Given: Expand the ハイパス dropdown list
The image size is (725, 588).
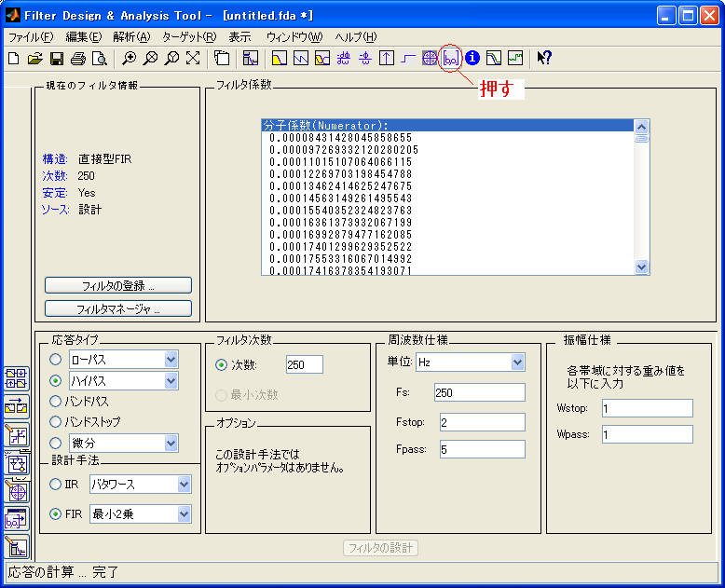Looking at the screenshot, I should [171, 381].
